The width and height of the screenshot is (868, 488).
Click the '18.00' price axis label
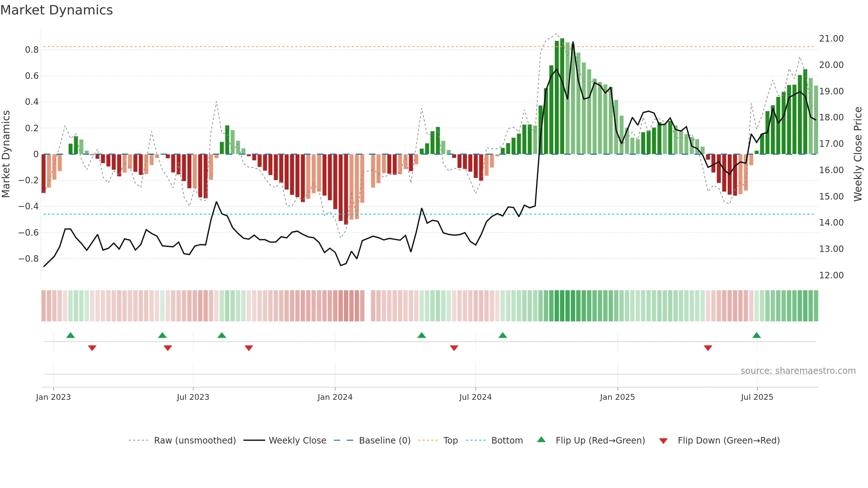click(x=831, y=117)
